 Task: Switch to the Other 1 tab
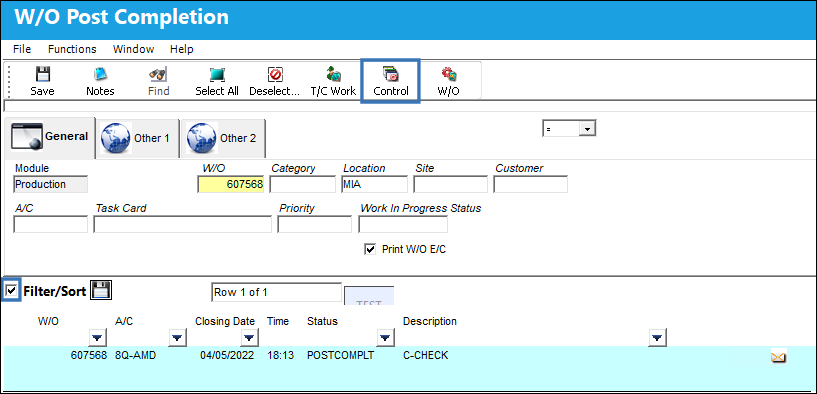tap(138, 138)
